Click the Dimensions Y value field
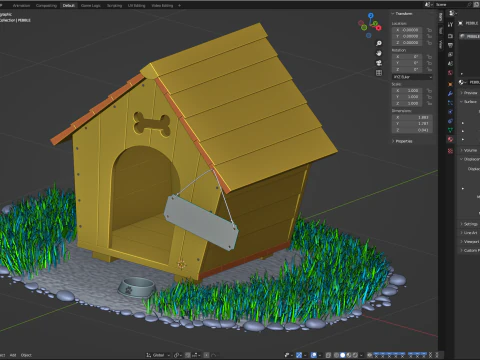The image size is (480, 360). (x=412, y=124)
